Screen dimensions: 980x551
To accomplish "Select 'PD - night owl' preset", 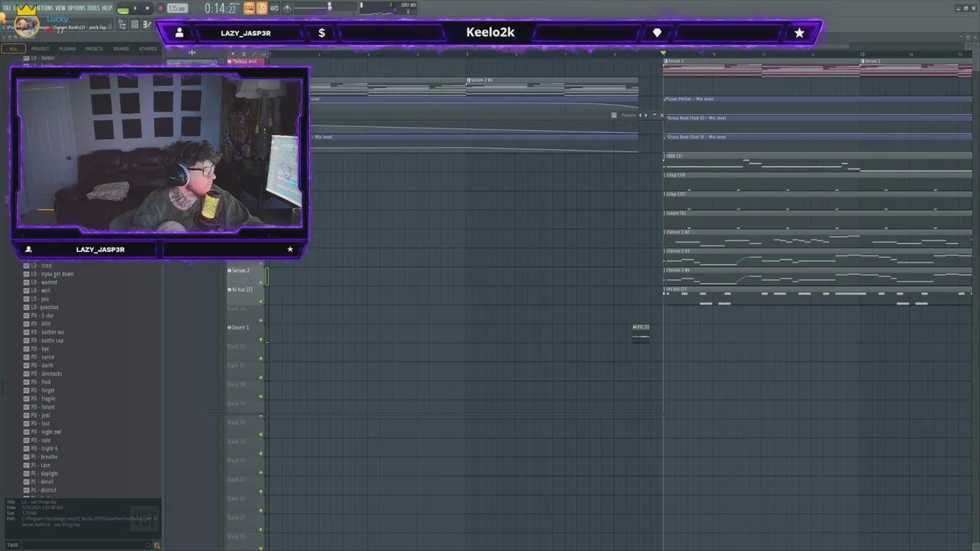I will (x=46, y=432).
